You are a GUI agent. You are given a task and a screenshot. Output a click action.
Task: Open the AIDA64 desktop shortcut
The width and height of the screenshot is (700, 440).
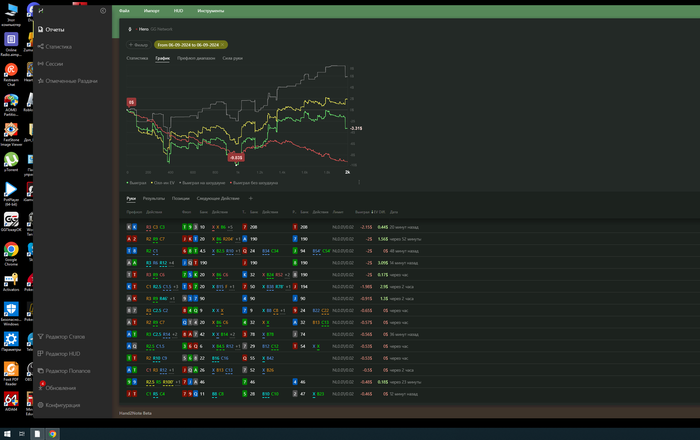pyautogui.click(x=11, y=401)
